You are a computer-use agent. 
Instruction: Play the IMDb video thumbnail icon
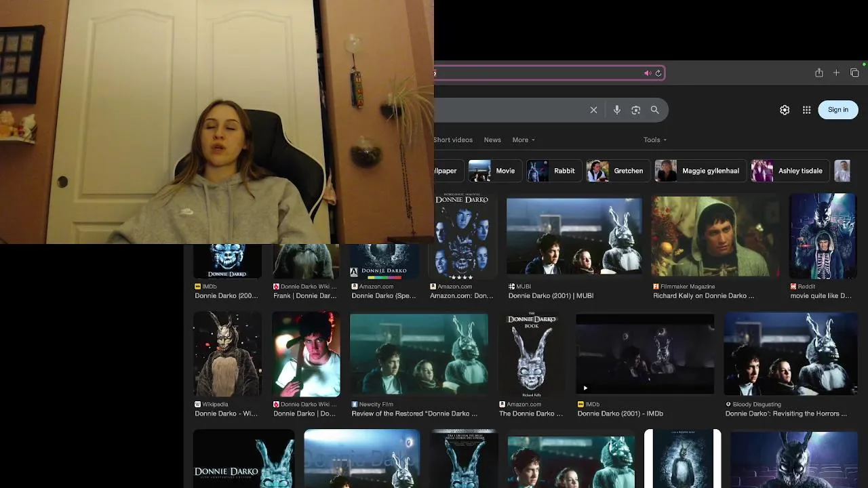[585, 388]
